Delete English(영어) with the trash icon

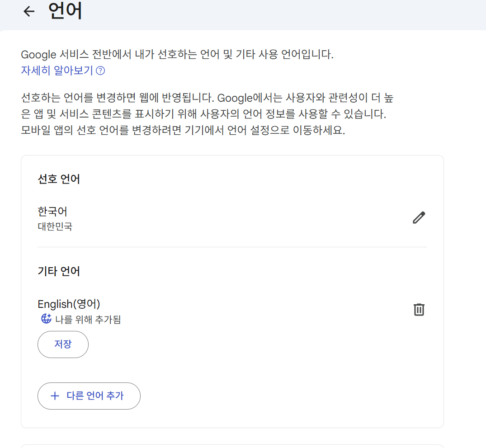pos(419,310)
